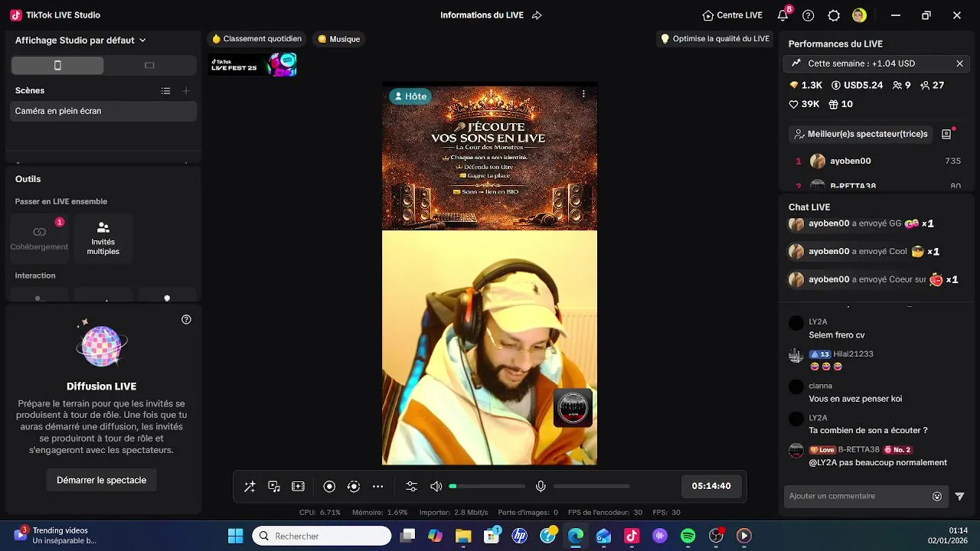Click Hilal21233 username in chat
This screenshot has height=551, width=980.
click(853, 354)
